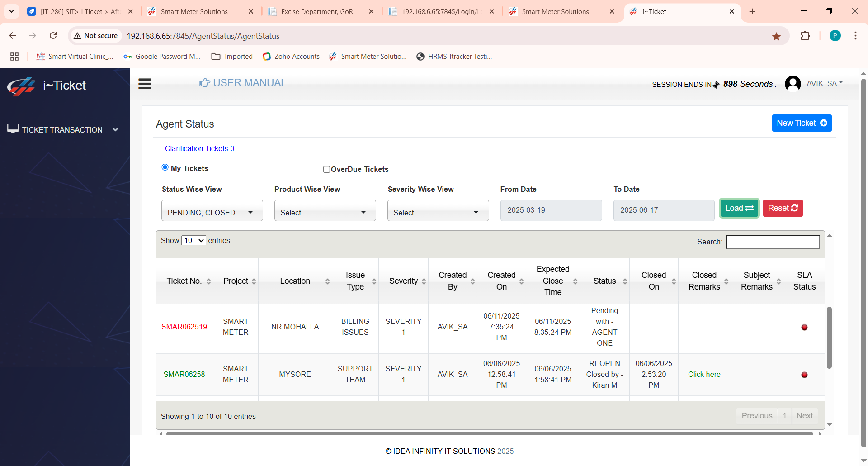Go back with the browser back arrow
868x466 pixels.
pos(13,36)
